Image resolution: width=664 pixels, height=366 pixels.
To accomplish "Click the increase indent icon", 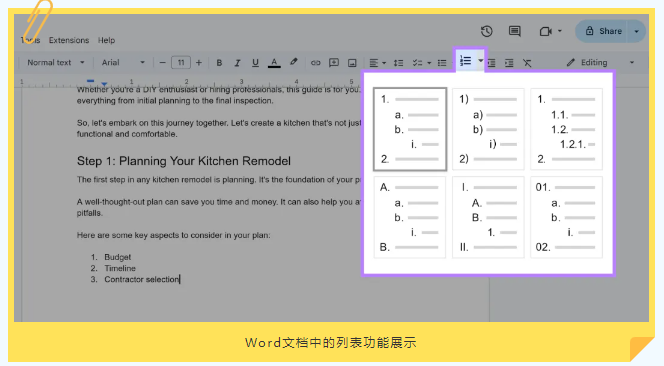I will 509,63.
